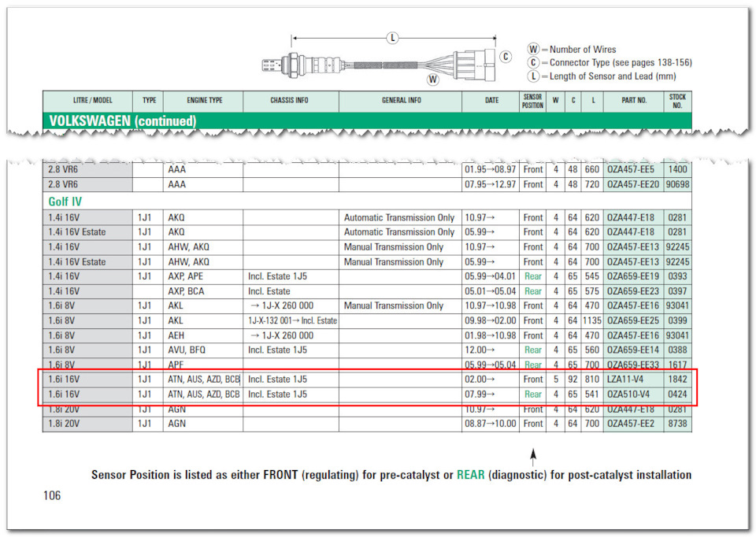The height and width of the screenshot is (537, 756).
Task: Select part number OZA659-EE23
Action: [633, 291]
